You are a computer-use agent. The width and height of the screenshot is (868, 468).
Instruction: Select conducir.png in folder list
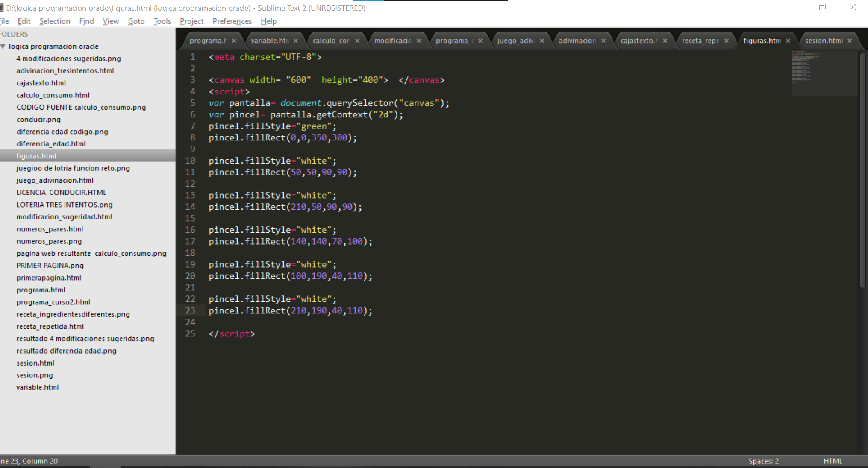coord(38,120)
